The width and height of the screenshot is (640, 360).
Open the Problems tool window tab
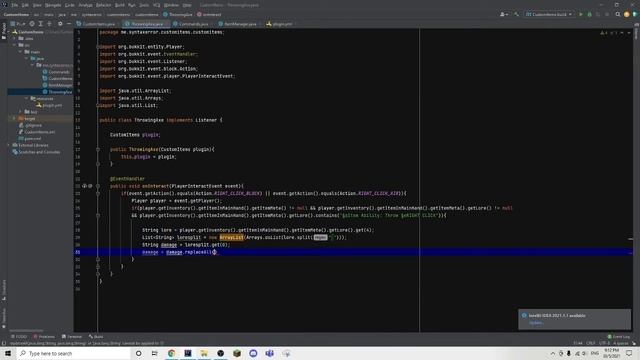point(44,337)
